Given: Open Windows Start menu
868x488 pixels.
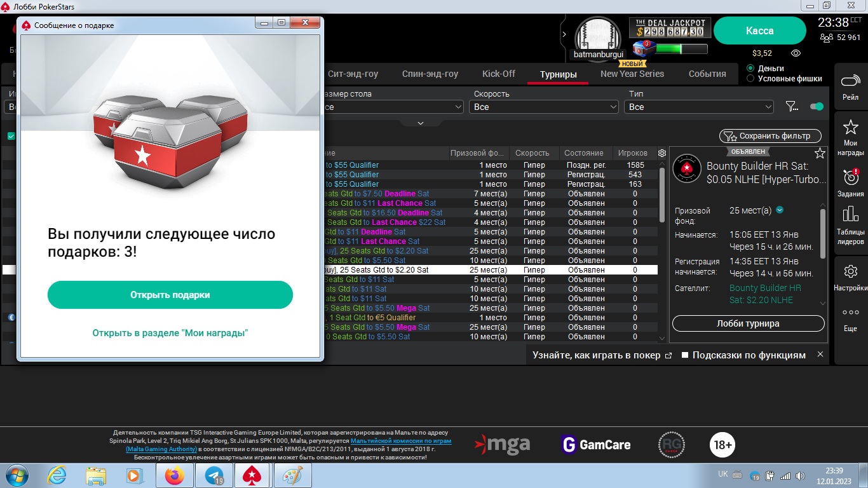Looking at the screenshot, I should coord(17,475).
